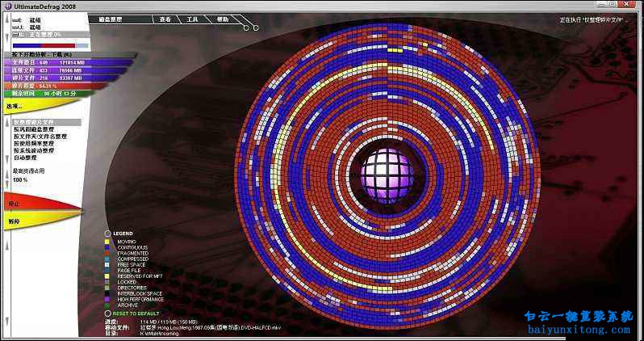Click the Reset to Default circle icon
The width and height of the screenshot is (644, 341).
(x=107, y=313)
